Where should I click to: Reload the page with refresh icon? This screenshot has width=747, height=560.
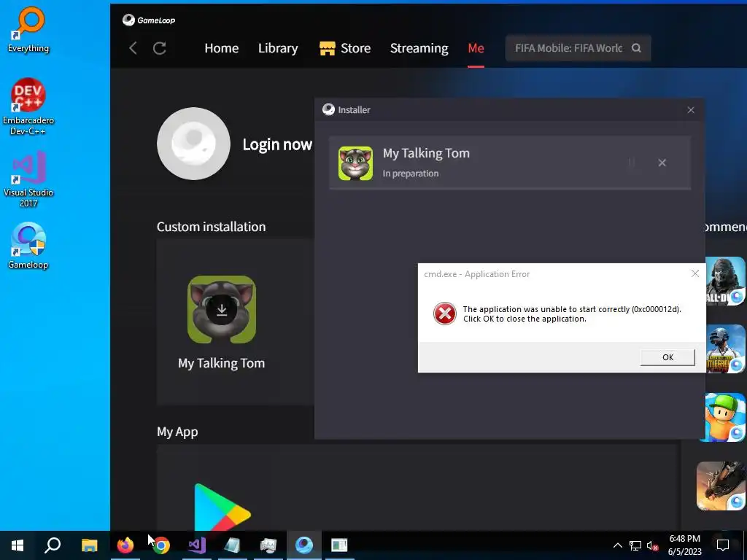[x=160, y=48]
